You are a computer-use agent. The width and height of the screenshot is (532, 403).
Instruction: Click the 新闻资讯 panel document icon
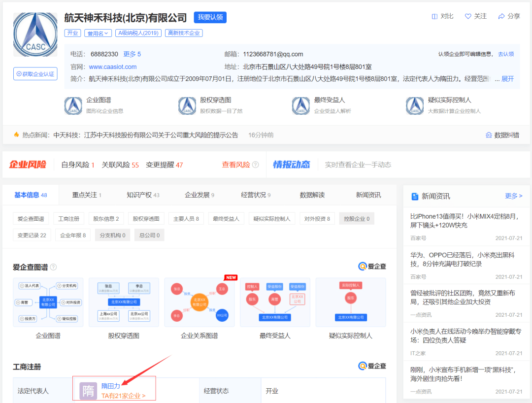(x=415, y=196)
